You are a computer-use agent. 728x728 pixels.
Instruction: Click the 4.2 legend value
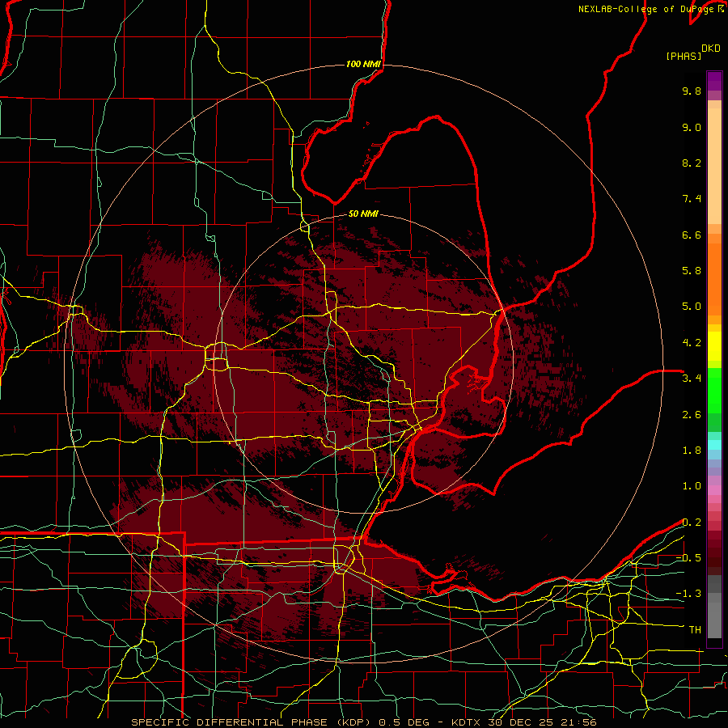tap(692, 343)
